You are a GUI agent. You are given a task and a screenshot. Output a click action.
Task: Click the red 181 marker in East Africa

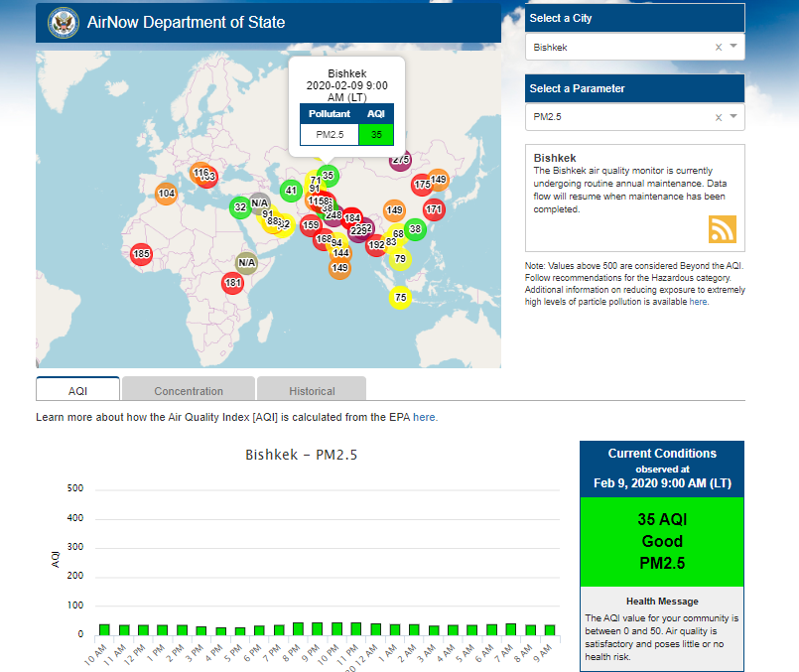coord(233,284)
